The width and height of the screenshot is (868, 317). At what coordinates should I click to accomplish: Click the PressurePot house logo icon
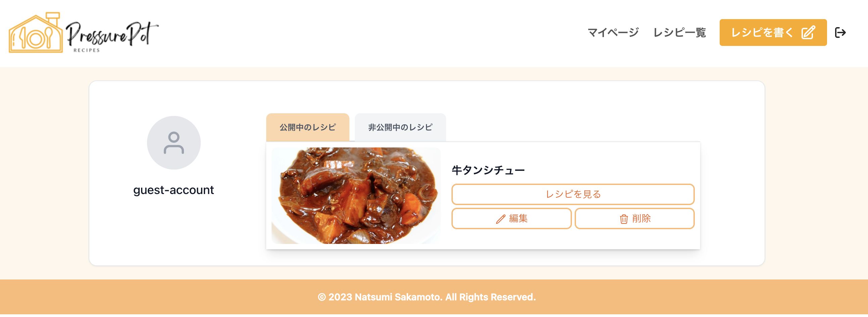(35, 33)
